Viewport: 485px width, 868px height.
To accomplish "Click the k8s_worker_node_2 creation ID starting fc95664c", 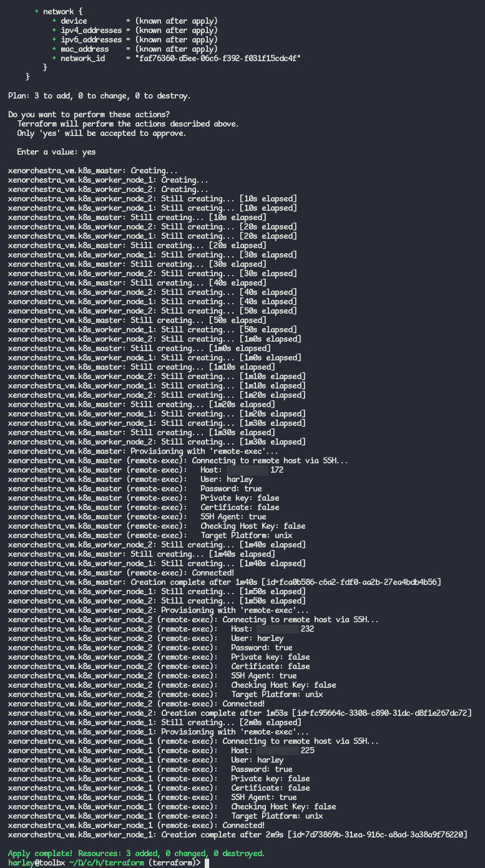I will [385, 713].
